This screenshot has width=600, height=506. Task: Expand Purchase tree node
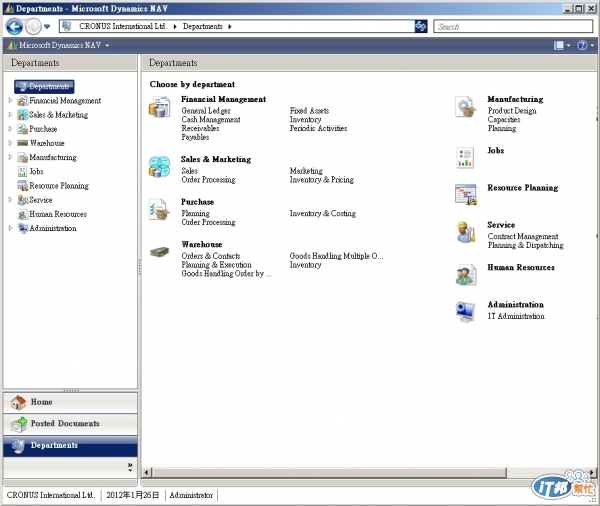click(10, 129)
